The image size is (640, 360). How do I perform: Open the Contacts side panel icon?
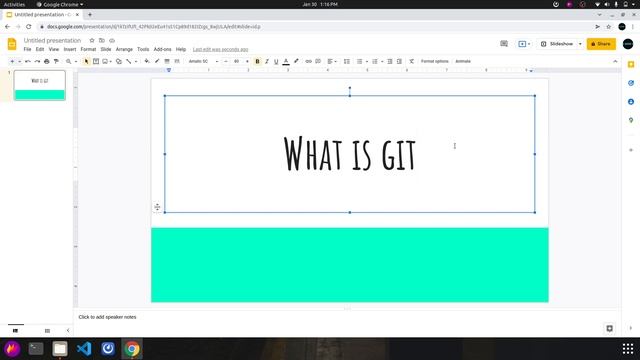coord(631,102)
